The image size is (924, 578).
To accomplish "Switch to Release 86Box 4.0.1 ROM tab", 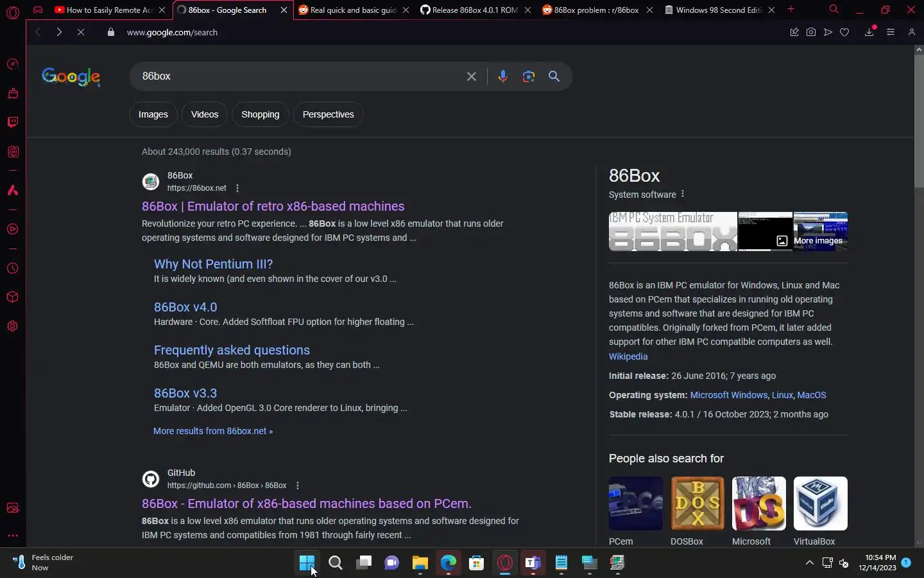I will (x=475, y=10).
